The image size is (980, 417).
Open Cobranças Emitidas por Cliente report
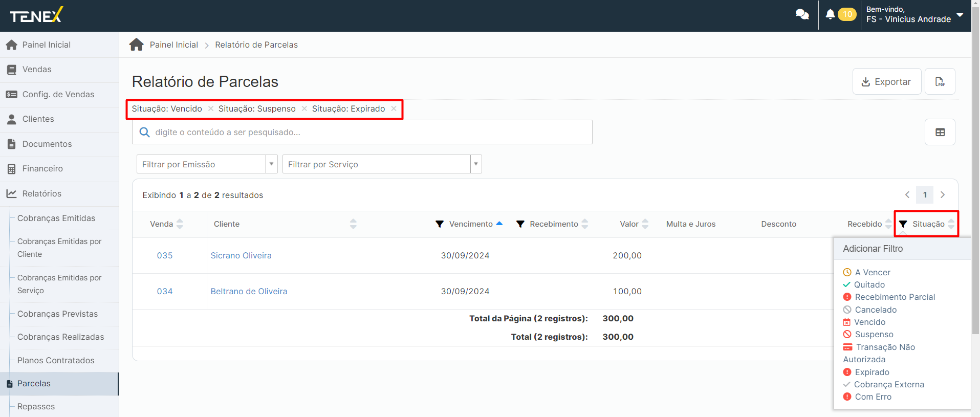click(59, 248)
